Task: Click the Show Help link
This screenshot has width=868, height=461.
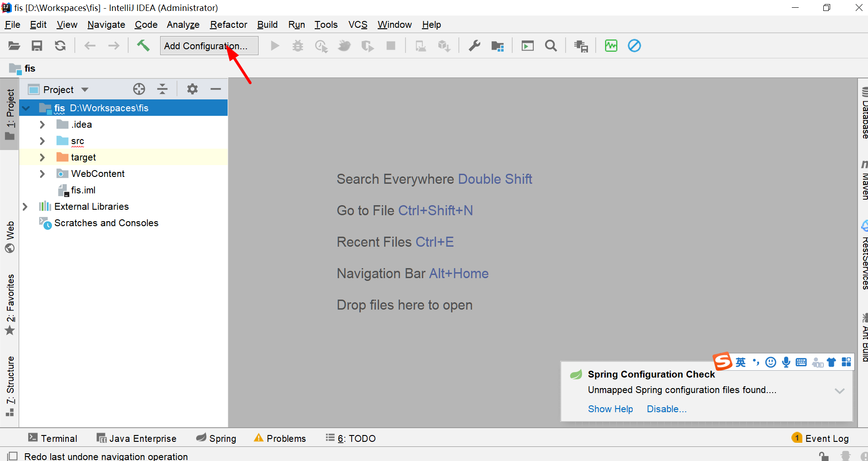Action: tap(610, 409)
